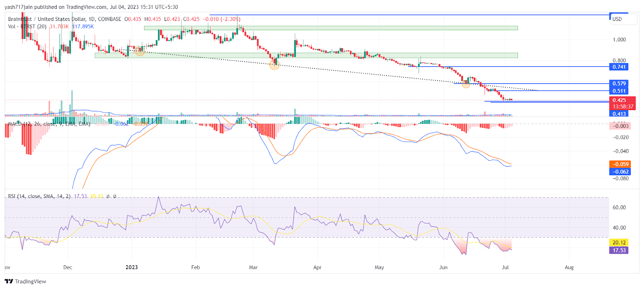Click the -0.003 MACD histogram label

pos(620,126)
